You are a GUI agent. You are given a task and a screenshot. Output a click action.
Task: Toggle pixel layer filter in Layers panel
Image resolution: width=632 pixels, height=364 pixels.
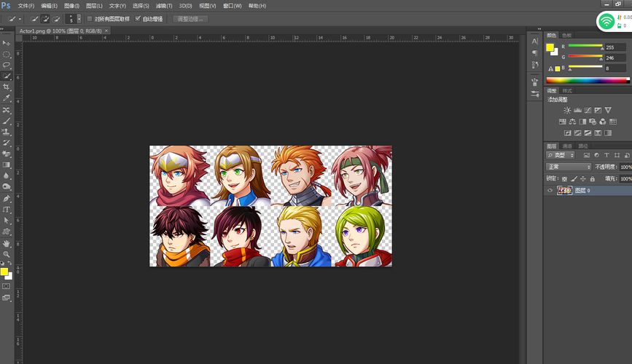pos(587,155)
